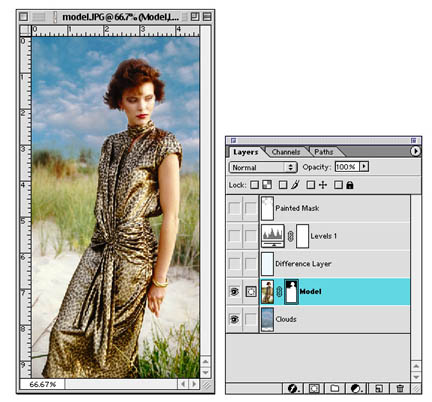The height and width of the screenshot is (402, 432).
Task: Click the 66.67% zoom field
Action: coord(42,384)
